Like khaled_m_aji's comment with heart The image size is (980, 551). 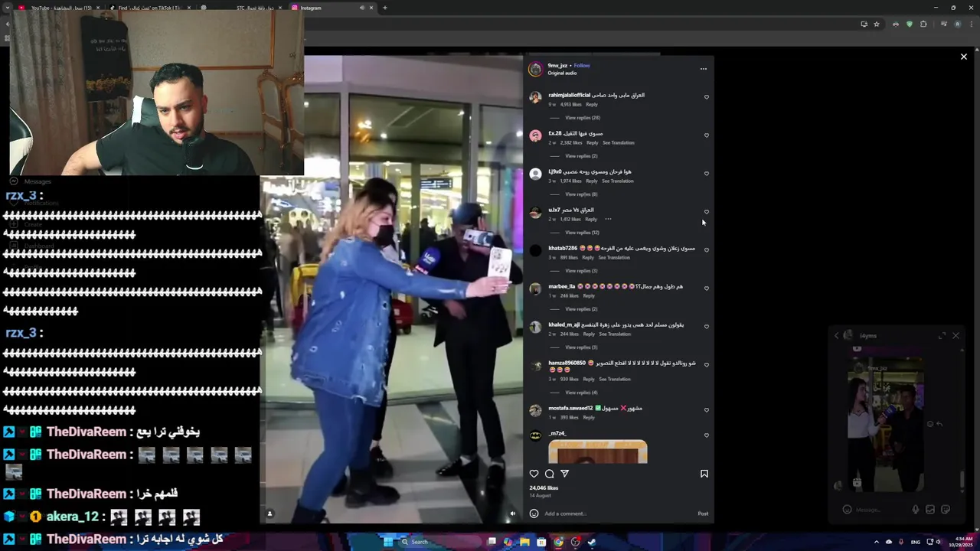pyautogui.click(x=707, y=327)
